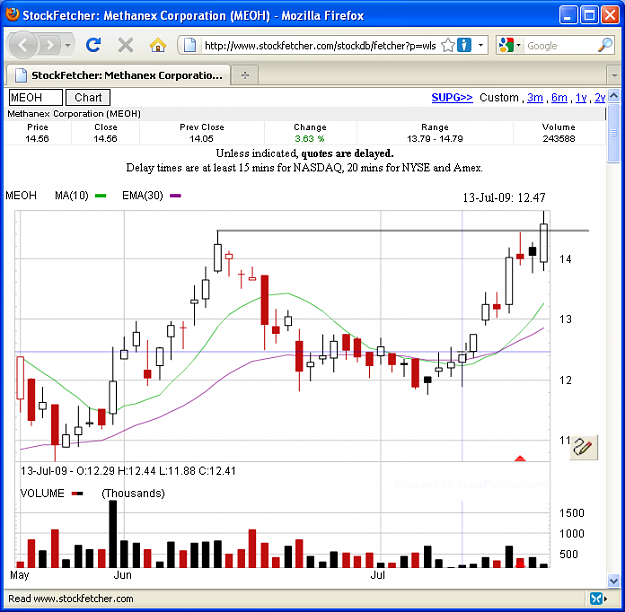This screenshot has width=625, height=612.
Task: Select the 6m chart range link
Action: tap(559, 97)
